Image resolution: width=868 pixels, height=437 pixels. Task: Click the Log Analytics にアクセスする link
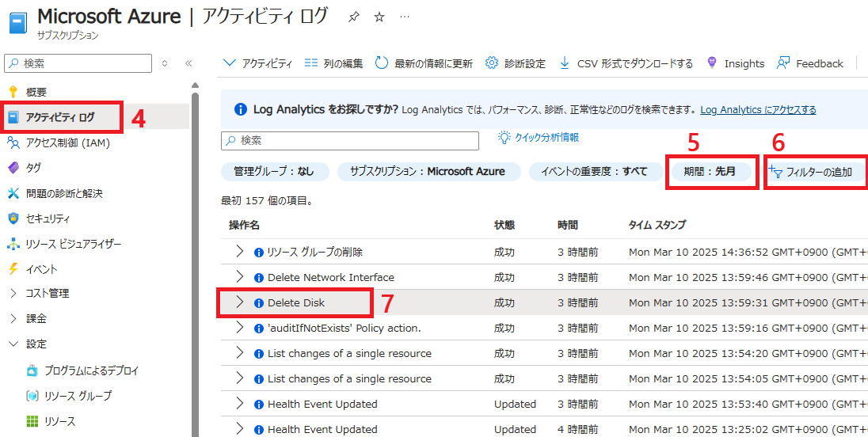pos(758,110)
